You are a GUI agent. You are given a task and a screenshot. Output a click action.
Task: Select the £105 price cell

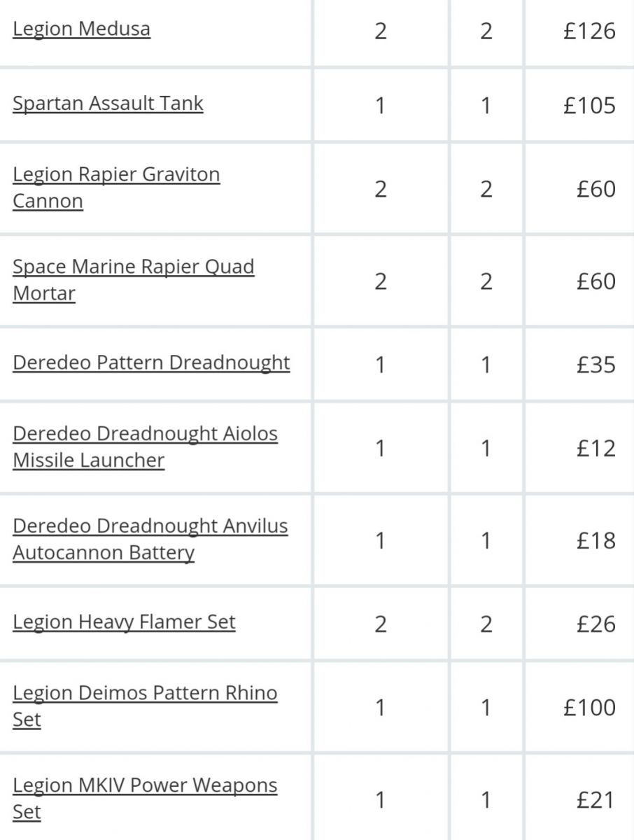(589, 106)
